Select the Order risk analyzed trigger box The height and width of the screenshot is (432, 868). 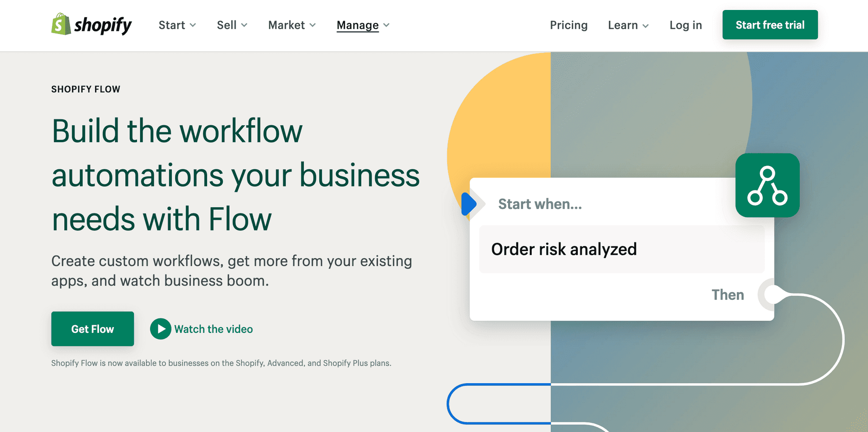click(622, 249)
